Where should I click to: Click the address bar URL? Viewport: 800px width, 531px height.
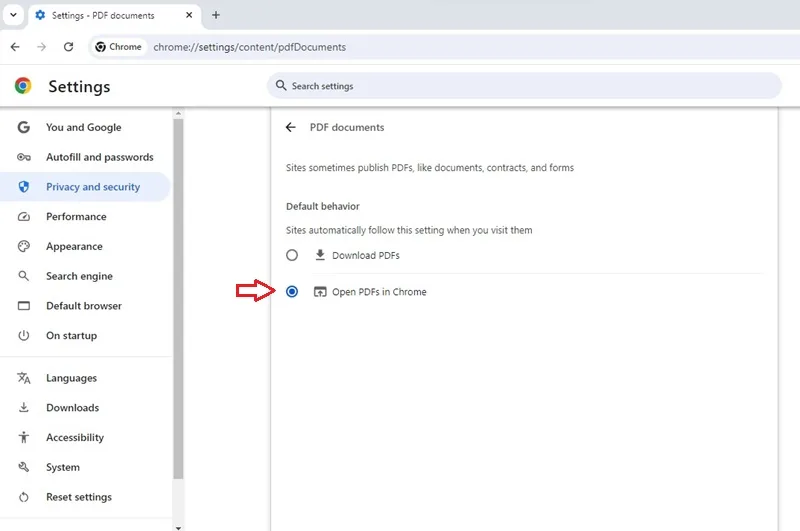[x=249, y=47]
